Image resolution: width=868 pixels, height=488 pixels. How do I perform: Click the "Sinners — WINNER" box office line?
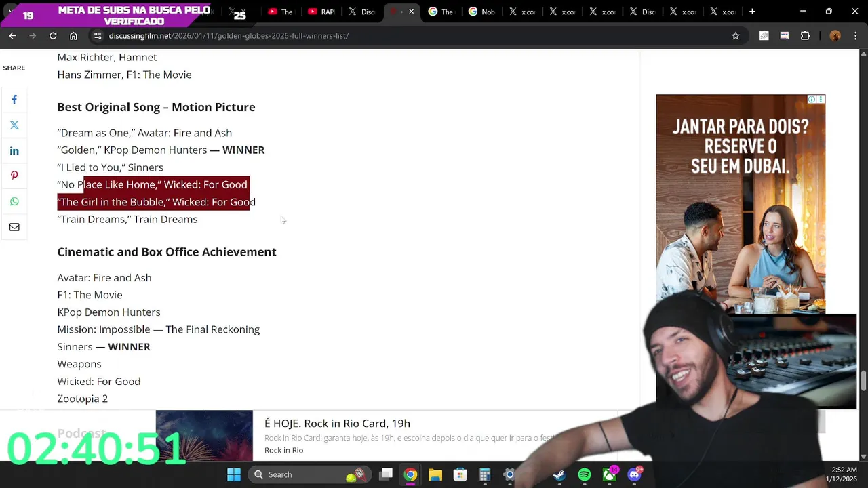click(104, 346)
